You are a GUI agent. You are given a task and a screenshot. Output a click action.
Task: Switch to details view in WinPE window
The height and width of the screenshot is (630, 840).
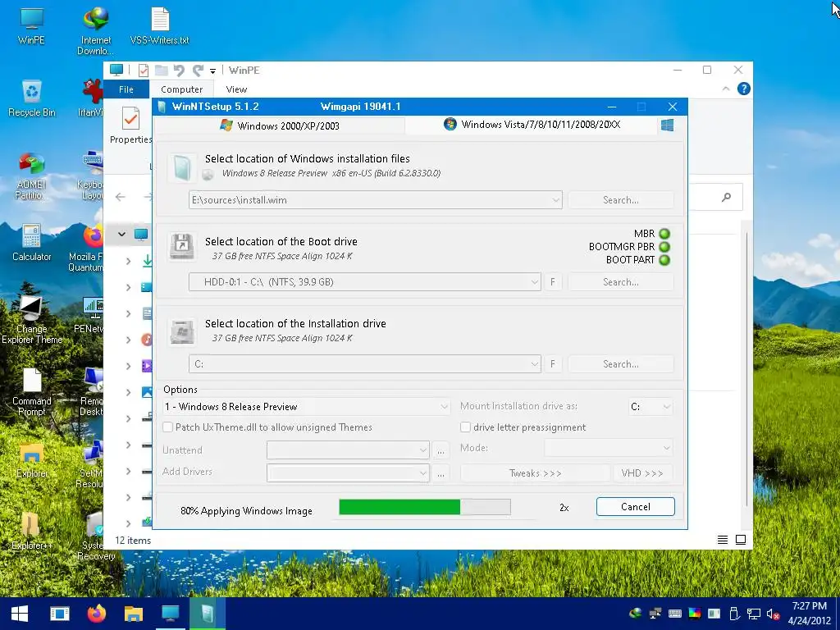722,540
